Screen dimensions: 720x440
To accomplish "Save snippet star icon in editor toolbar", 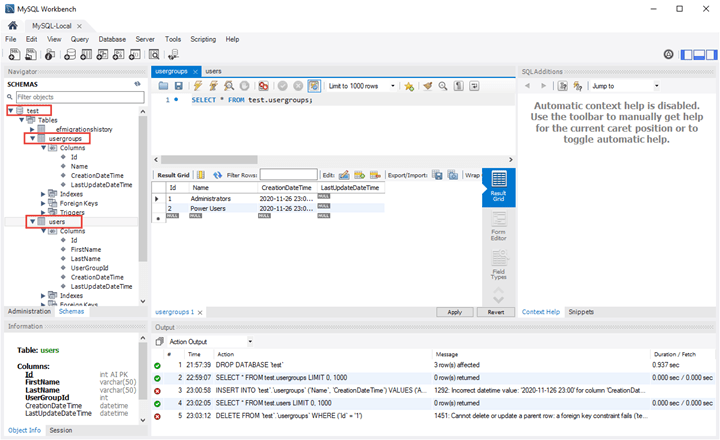I will point(409,86).
